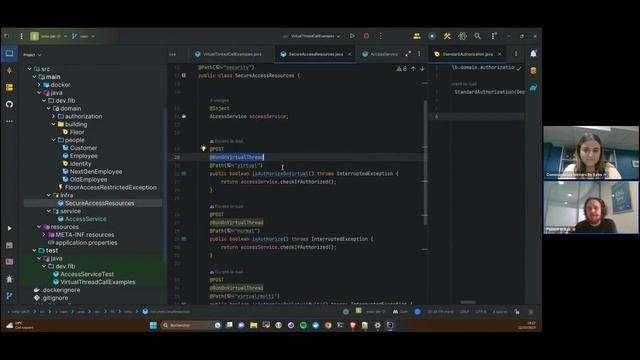Open Search Everywhere magnifier icon

point(477,36)
